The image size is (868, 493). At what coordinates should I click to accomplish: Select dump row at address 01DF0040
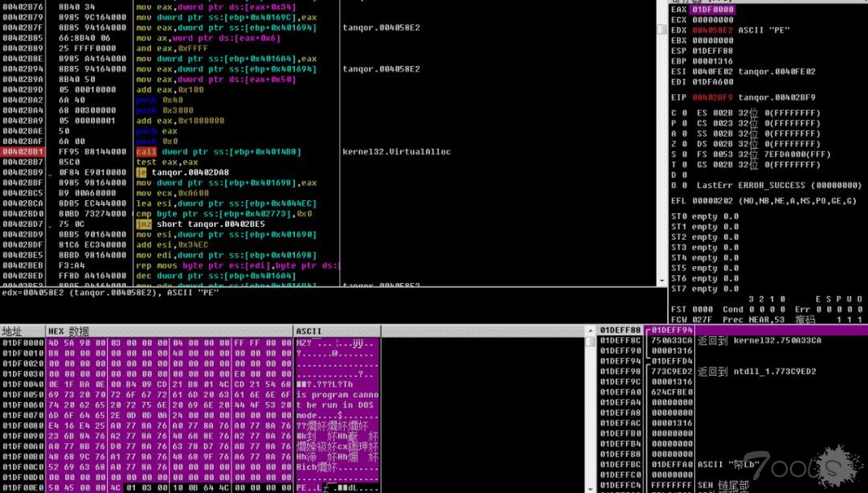pyautogui.click(x=22, y=384)
